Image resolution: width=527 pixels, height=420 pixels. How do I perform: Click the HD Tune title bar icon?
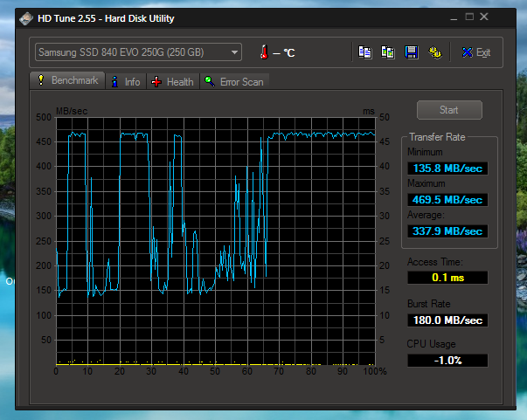coord(26,18)
